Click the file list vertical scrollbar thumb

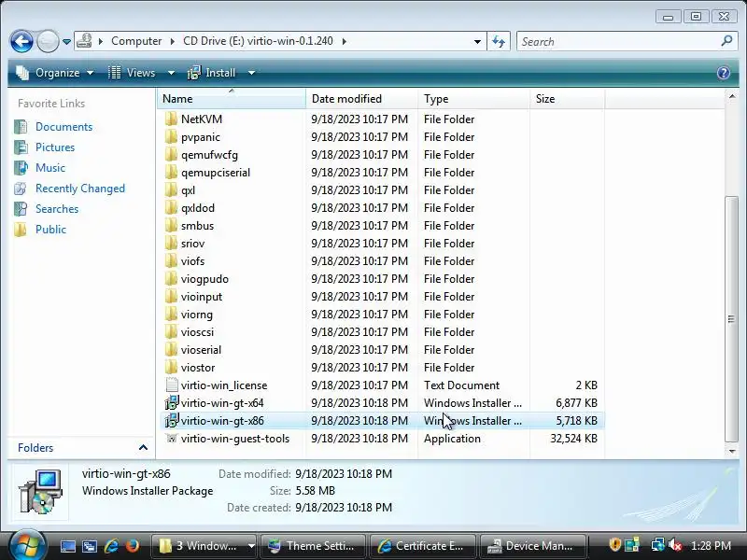click(x=731, y=319)
